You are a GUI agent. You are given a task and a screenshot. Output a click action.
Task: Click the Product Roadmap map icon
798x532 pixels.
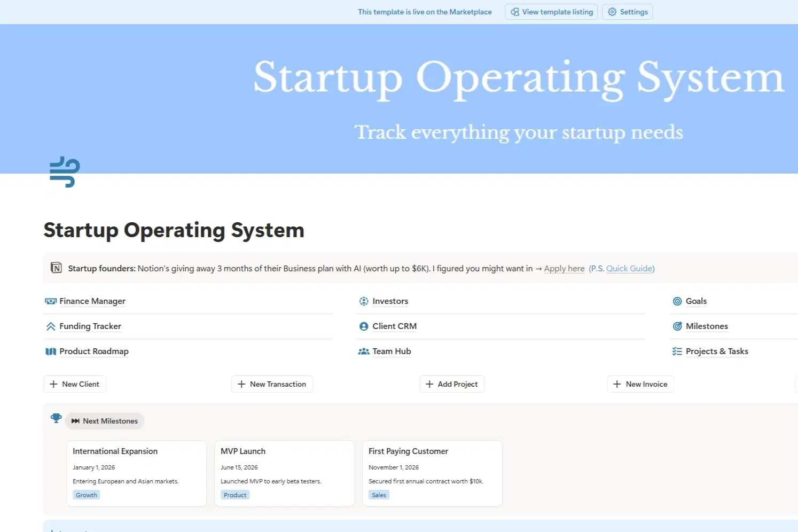tap(51, 351)
